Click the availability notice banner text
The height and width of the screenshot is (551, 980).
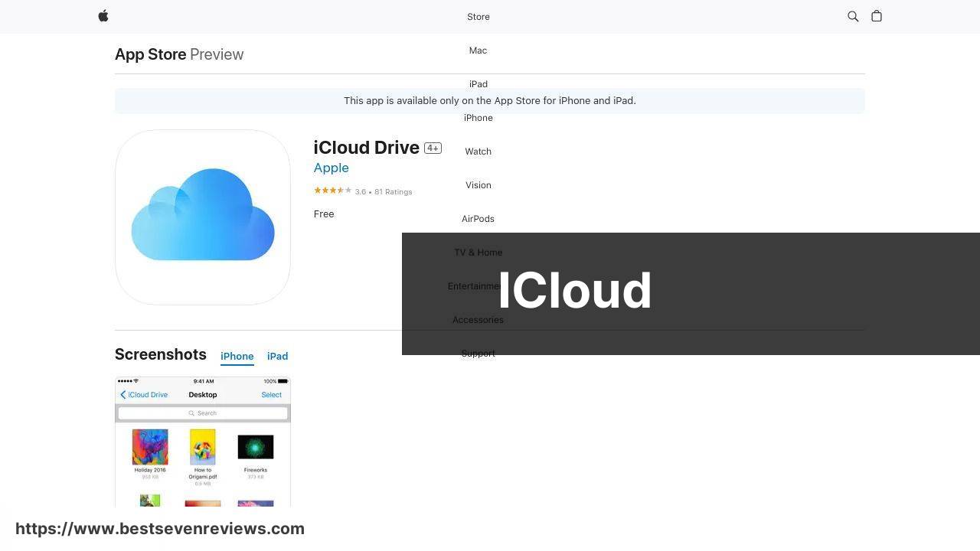(x=490, y=101)
